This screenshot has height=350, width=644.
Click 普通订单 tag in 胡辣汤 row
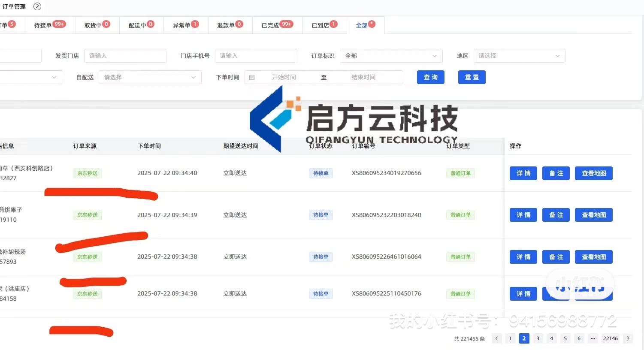460,257
